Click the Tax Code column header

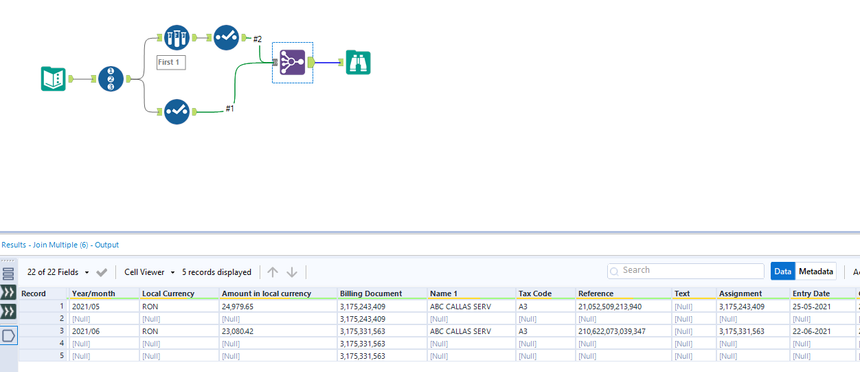click(x=546, y=294)
